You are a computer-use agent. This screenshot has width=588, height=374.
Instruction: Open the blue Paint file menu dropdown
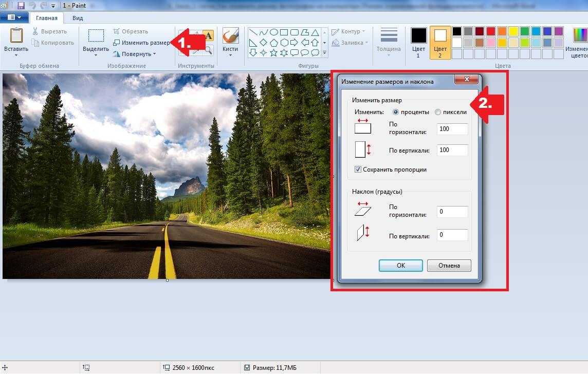14,17
